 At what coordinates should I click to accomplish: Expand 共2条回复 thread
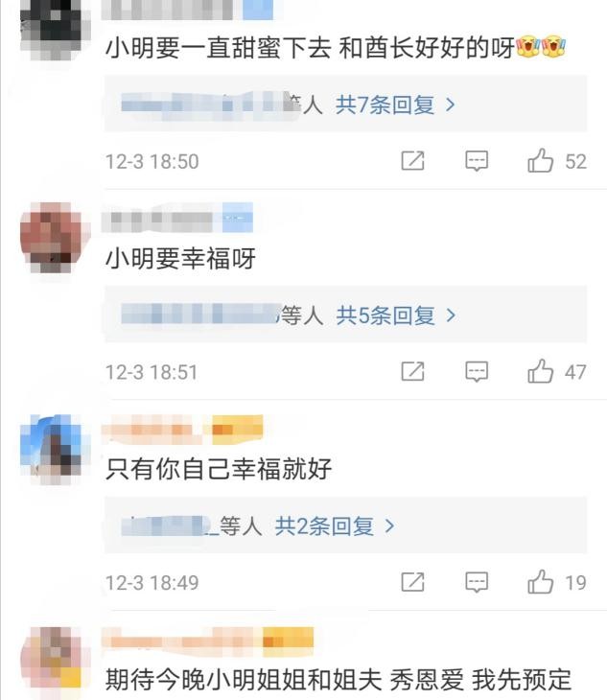335,525
